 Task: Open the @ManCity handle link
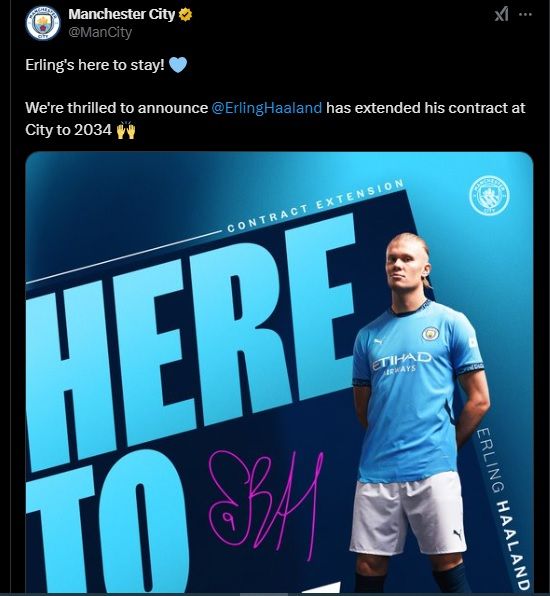coord(100,32)
